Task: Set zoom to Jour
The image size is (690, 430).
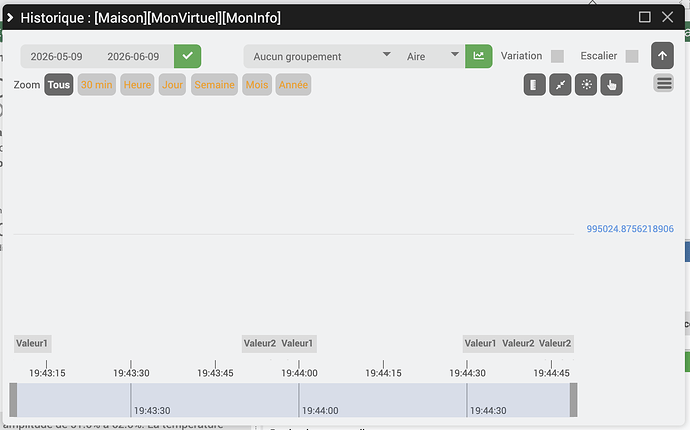Action: click(172, 85)
